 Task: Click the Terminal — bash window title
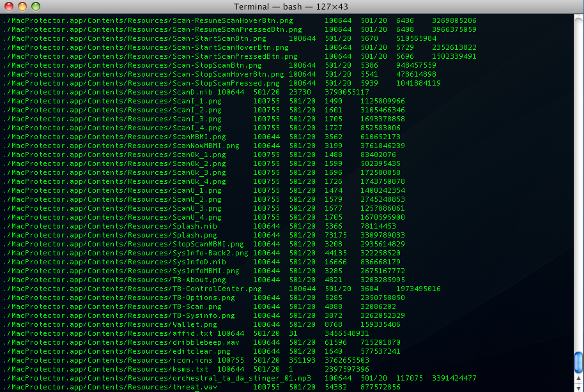point(291,6)
